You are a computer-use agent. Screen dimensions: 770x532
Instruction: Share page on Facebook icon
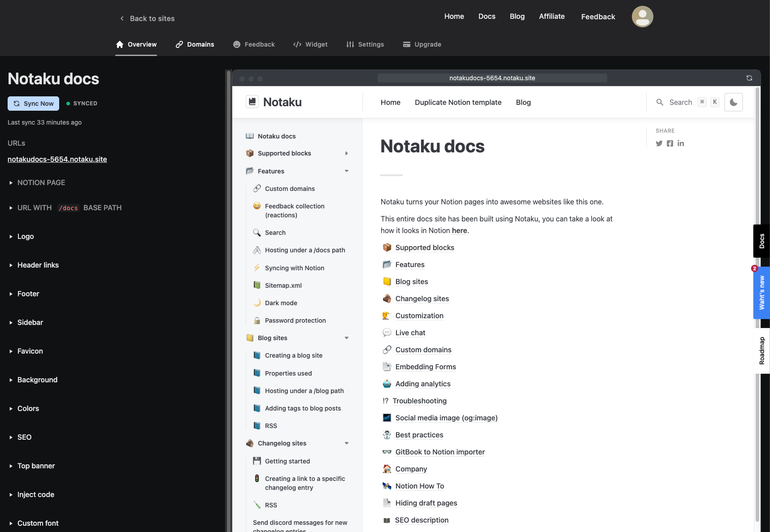pos(670,143)
